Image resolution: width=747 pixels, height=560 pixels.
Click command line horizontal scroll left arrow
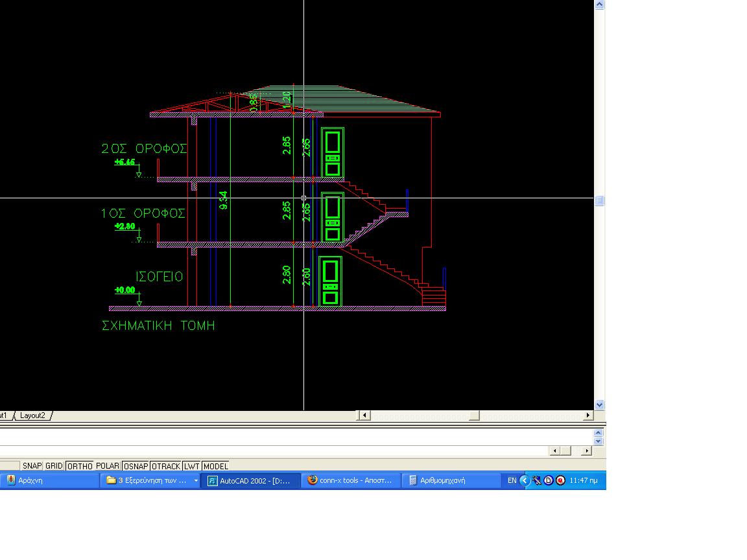click(554, 450)
